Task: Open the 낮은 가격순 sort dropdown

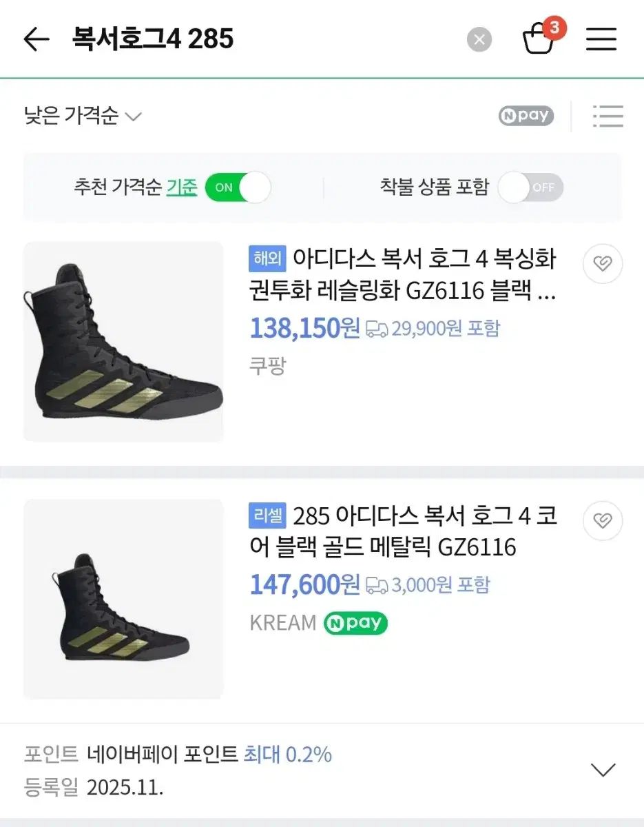Action: [x=83, y=116]
